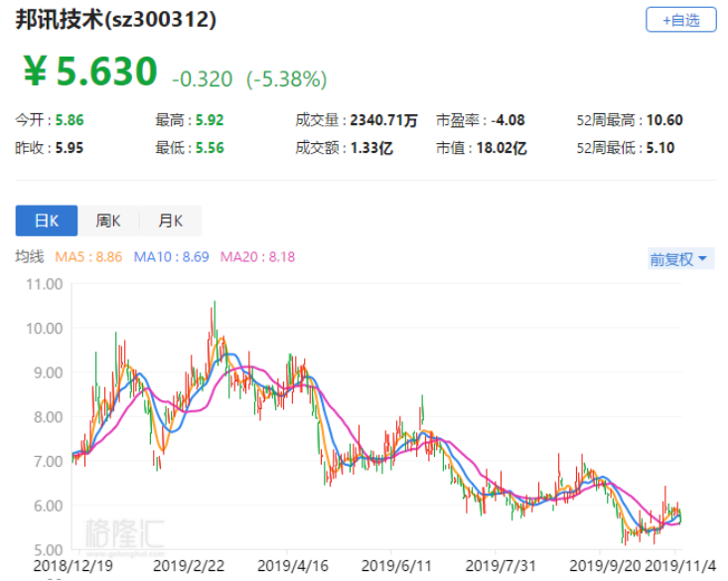Click the 52周最高 value 10.60
The image size is (728, 581).
pyautogui.click(x=664, y=120)
